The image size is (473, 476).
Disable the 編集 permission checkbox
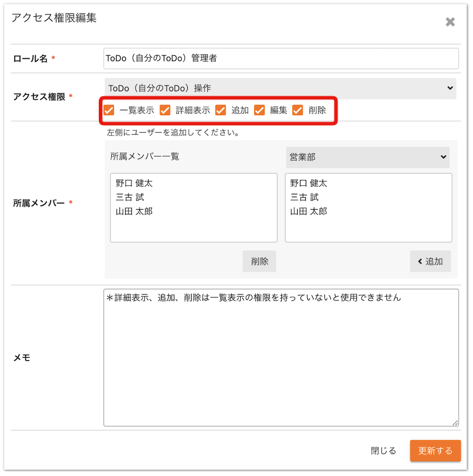(x=259, y=110)
